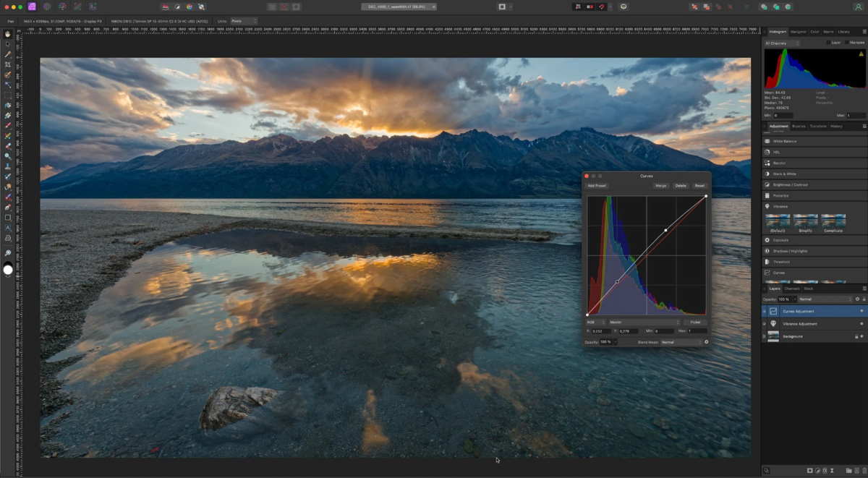
Task: Apply Auto Colours from the toolbar
Action: pos(189,7)
